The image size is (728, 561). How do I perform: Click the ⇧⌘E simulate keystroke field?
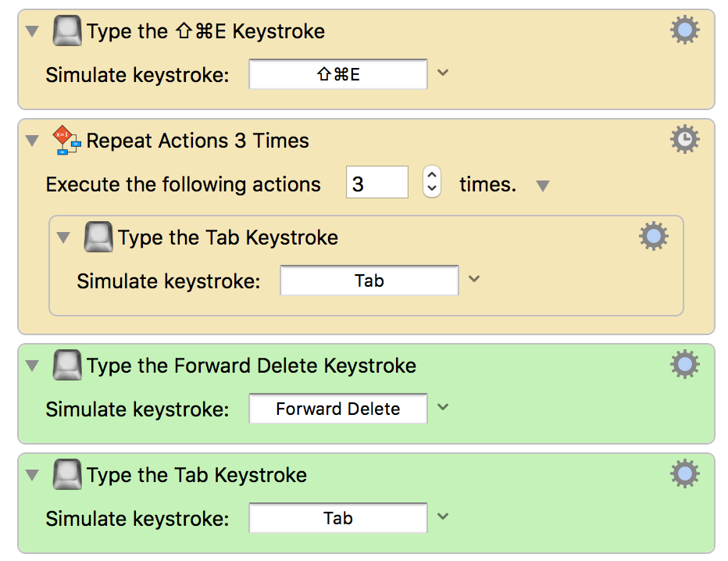click(x=338, y=74)
